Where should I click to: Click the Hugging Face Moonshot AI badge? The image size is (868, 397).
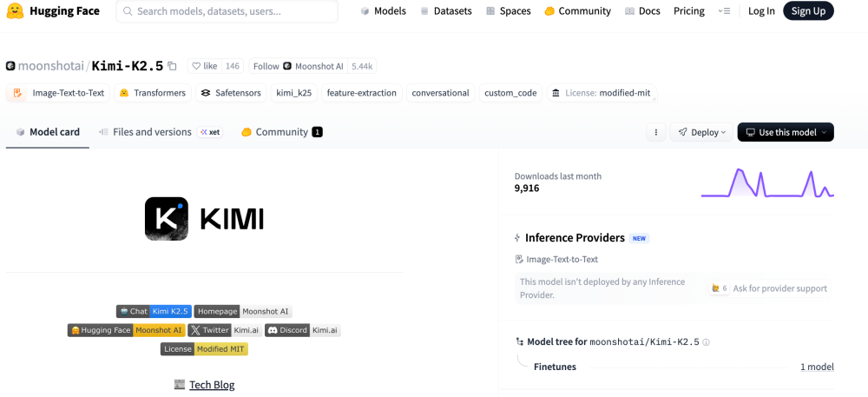coord(126,330)
